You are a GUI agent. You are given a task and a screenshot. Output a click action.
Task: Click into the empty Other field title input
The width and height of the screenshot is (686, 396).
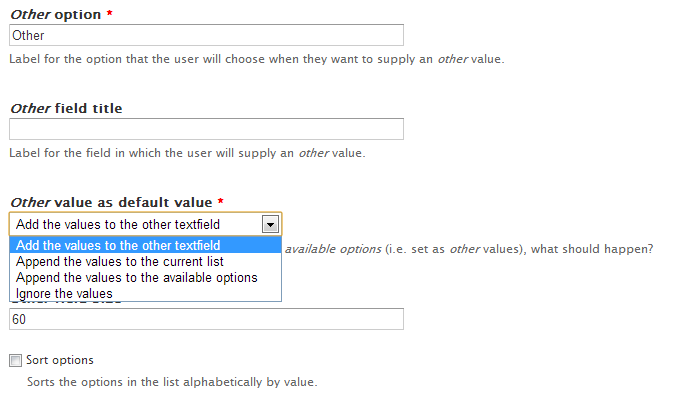point(206,129)
